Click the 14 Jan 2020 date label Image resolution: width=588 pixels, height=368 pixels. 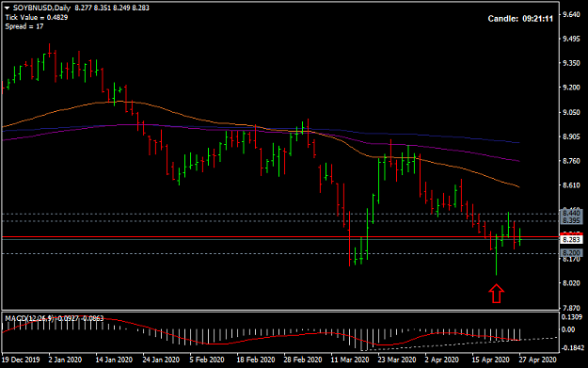tap(114, 360)
